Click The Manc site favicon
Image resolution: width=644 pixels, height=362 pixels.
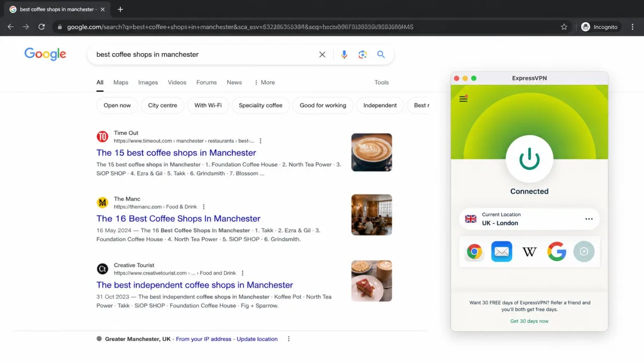(x=103, y=203)
